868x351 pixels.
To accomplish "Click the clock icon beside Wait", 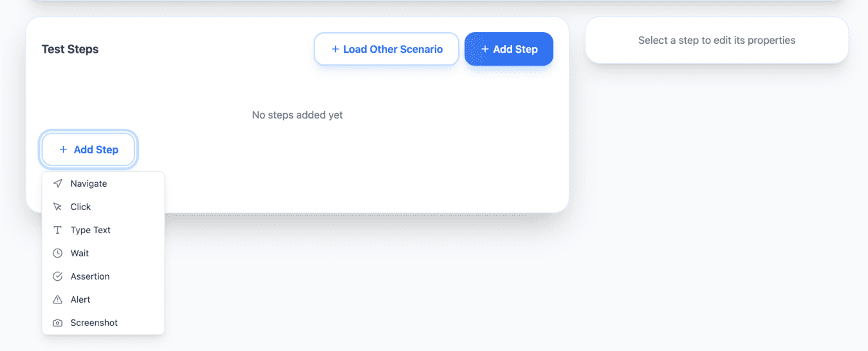I will click(x=58, y=253).
